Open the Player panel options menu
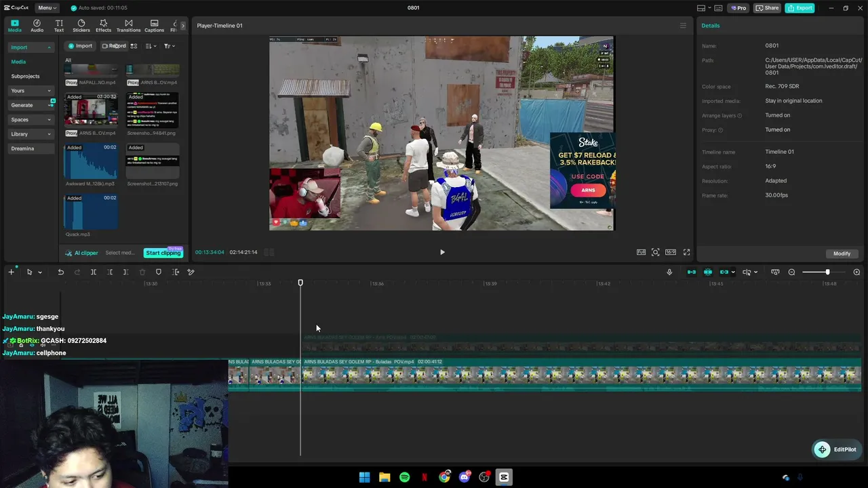 (x=683, y=26)
